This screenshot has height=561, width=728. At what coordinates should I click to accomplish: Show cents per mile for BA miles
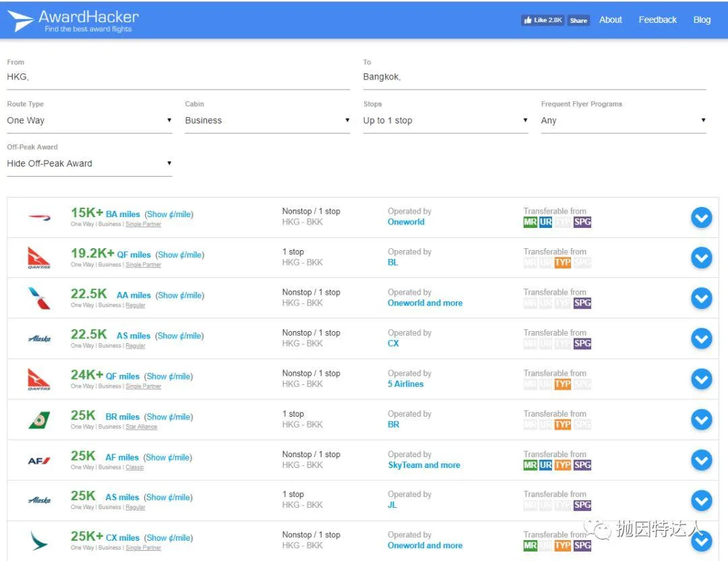[169, 214]
